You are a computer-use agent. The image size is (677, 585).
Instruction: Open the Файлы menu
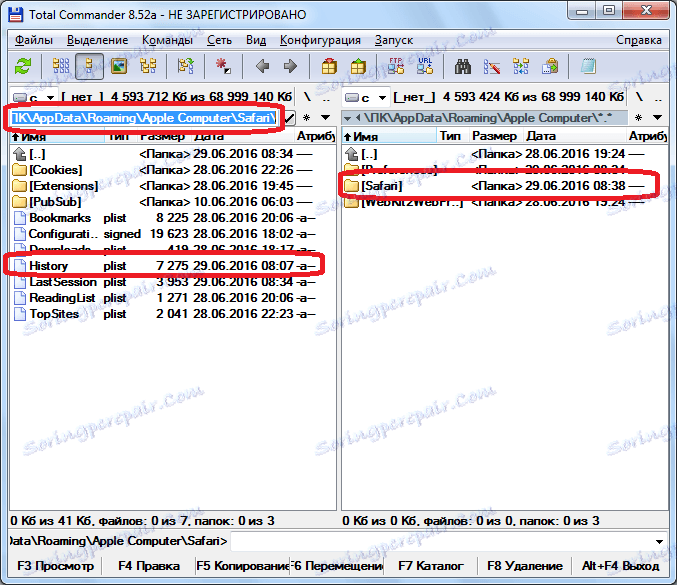pyautogui.click(x=34, y=40)
